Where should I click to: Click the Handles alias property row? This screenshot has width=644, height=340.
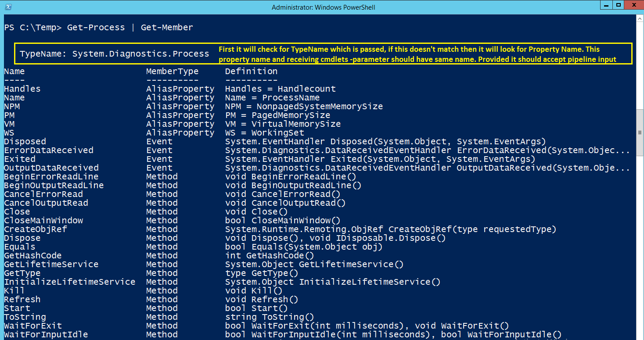(22, 89)
